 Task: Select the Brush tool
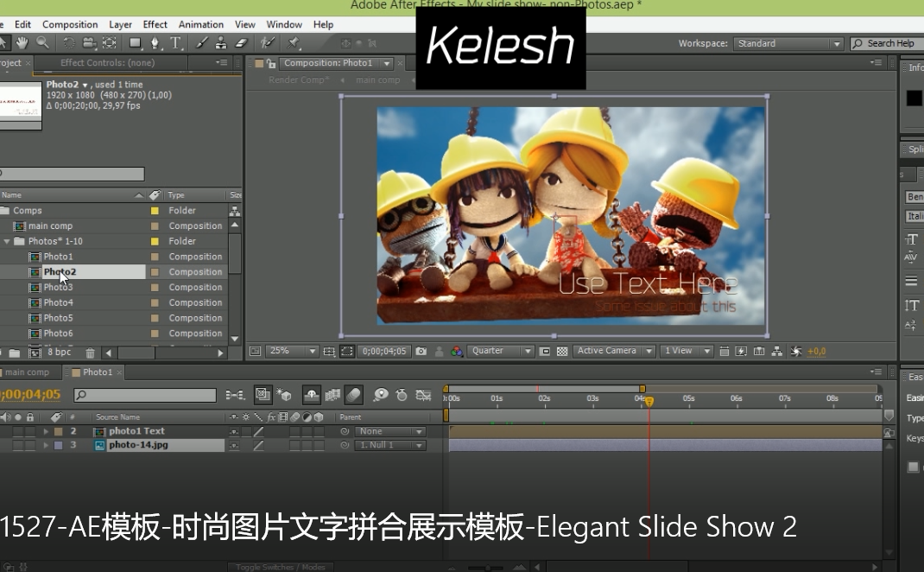[201, 42]
